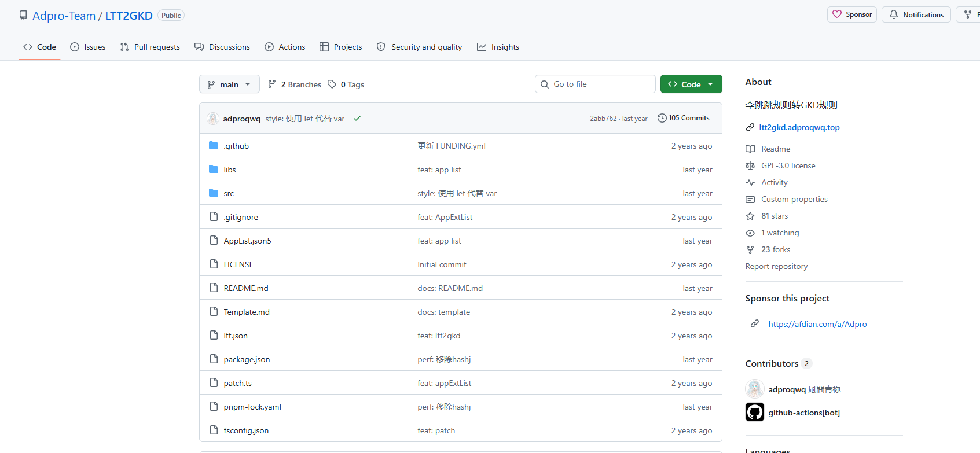Open commit message 'feat: ltt2gkd'
Viewport: 980px width, 453px height.
coord(439,336)
